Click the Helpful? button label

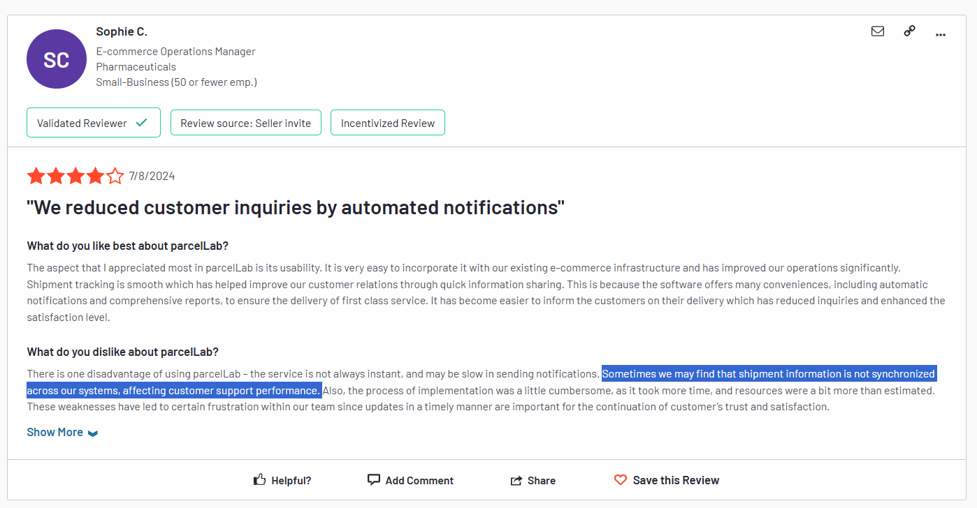point(291,481)
